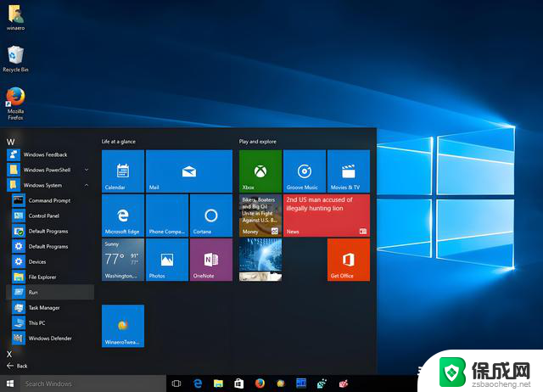Launch Edge from the taskbar
Viewport: 543px width, 392px height.
pyautogui.click(x=198, y=384)
